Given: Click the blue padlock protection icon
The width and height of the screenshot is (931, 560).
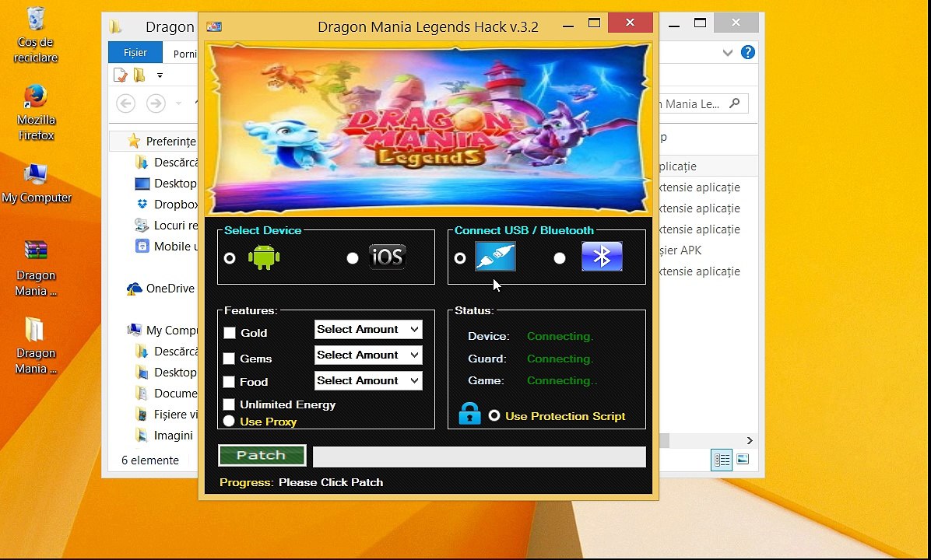Looking at the screenshot, I should (469, 414).
